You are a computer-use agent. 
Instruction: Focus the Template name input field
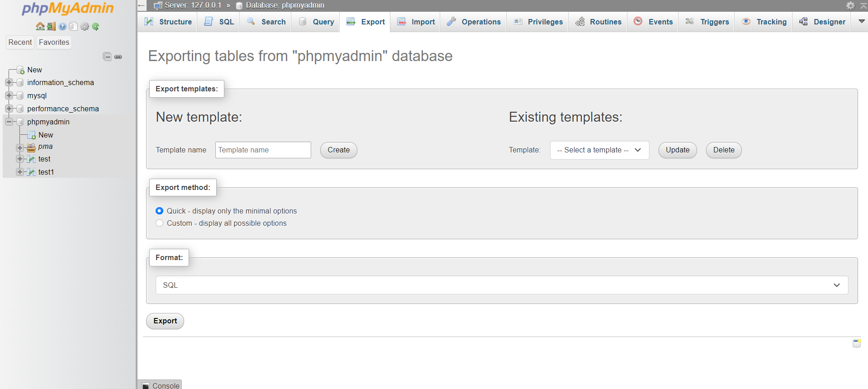[x=263, y=150]
